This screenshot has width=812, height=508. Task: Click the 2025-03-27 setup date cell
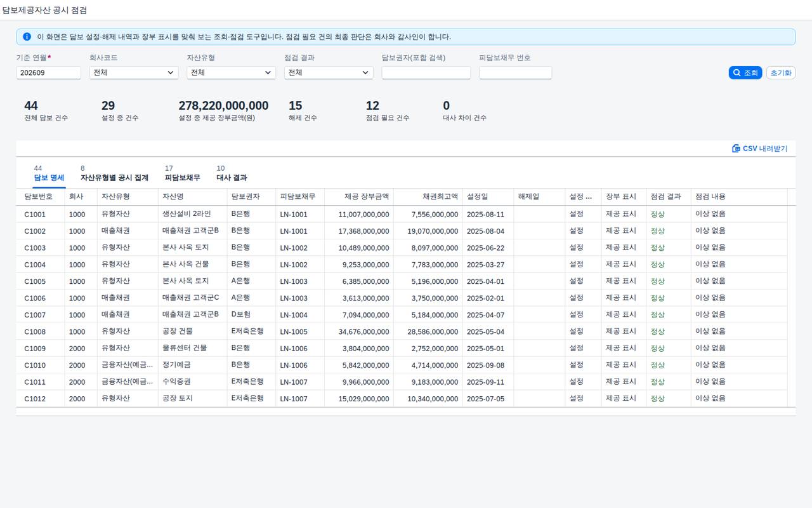coord(488,265)
